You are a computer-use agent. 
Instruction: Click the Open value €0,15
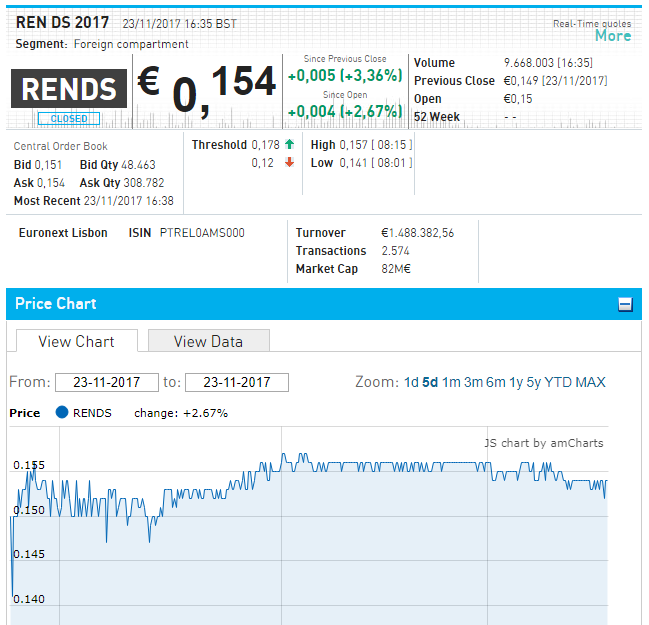coord(518,99)
